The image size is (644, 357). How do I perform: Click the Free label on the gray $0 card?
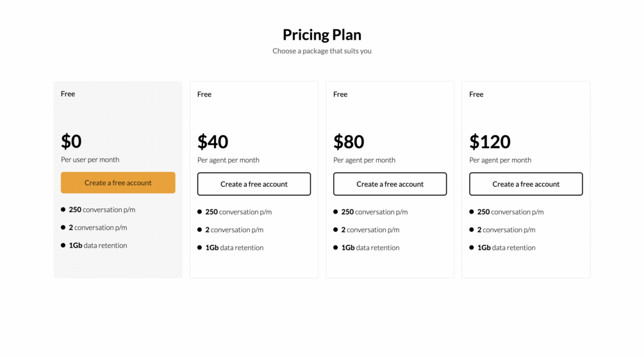[x=68, y=94]
